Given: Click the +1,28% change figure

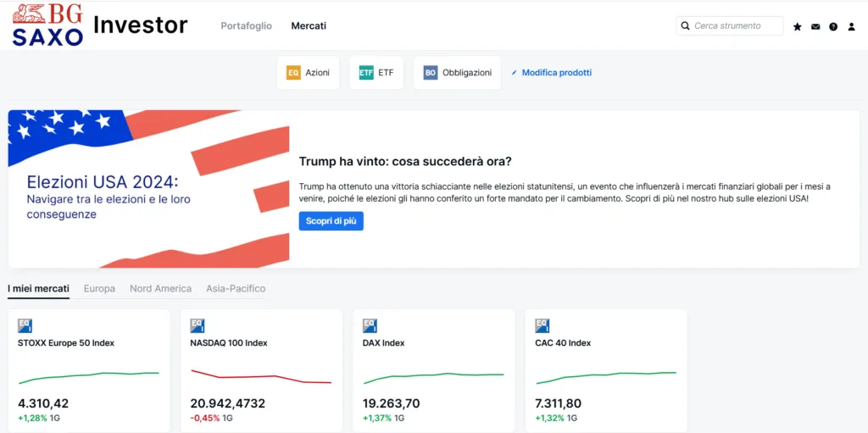Looking at the screenshot, I should (x=32, y=418).
